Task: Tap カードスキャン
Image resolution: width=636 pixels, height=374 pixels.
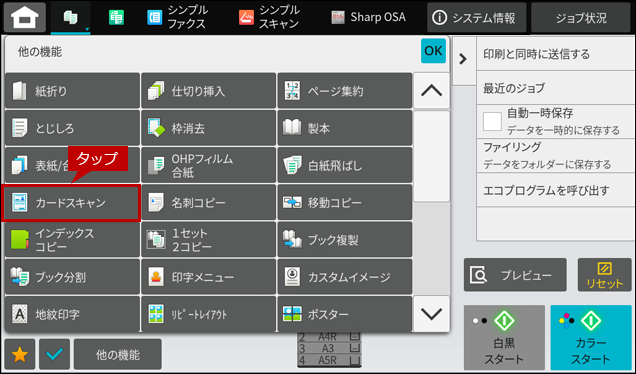Action: pyautogui.click(x=71, y=203)
